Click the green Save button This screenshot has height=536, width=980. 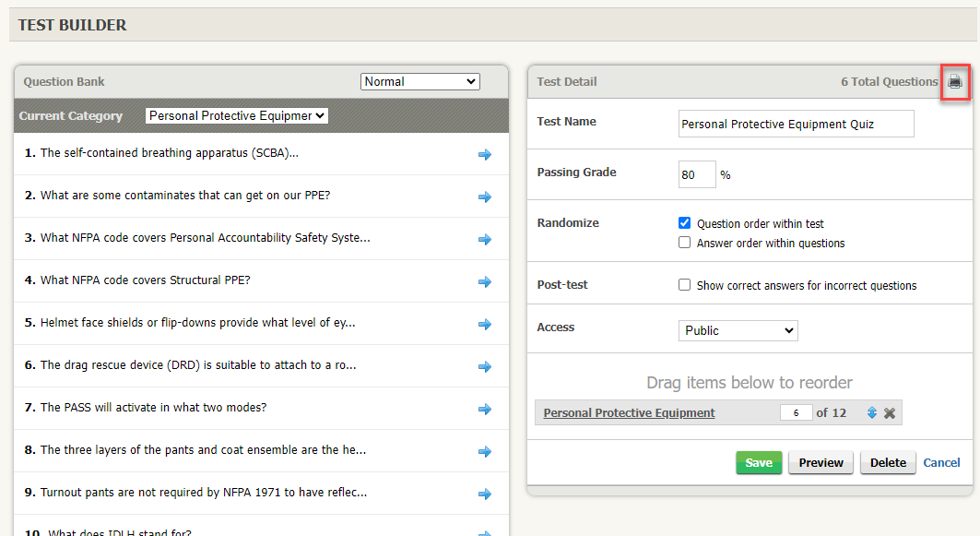pyautogui.click(x=759, y=463)
